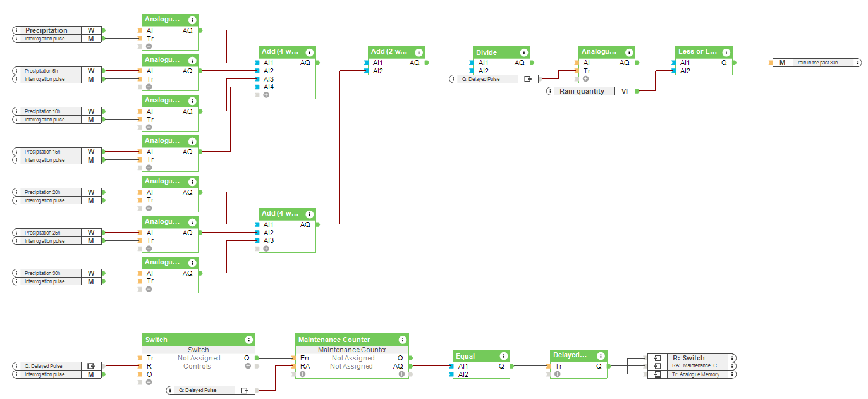Viewport: 868px width, 399px height.
Task: Click info icon on the Equal block
Action: pos(503,356)
